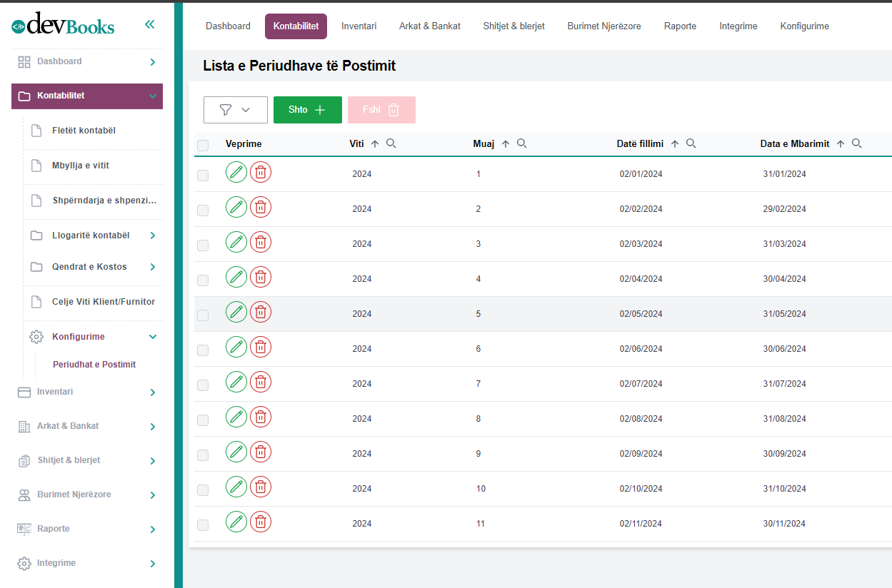Switch to the Inventari top tab
Viewport: 892px width, 588px height.
359,26
